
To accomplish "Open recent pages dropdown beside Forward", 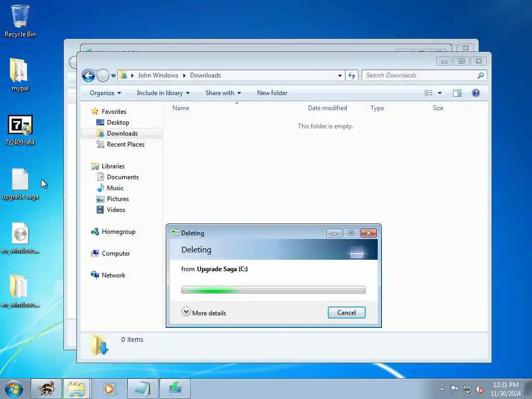I will [113, 76].
